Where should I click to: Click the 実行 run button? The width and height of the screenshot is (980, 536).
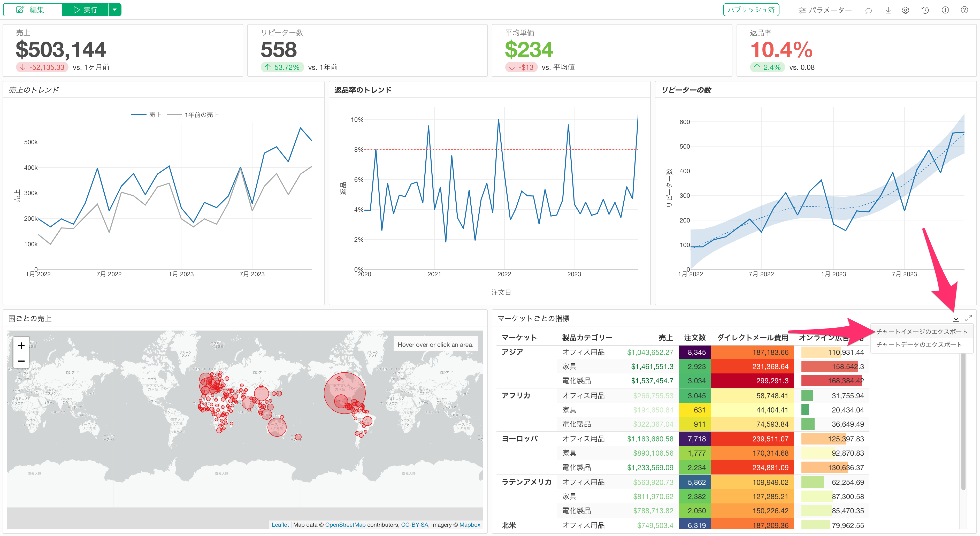click(x=85, y=10)
